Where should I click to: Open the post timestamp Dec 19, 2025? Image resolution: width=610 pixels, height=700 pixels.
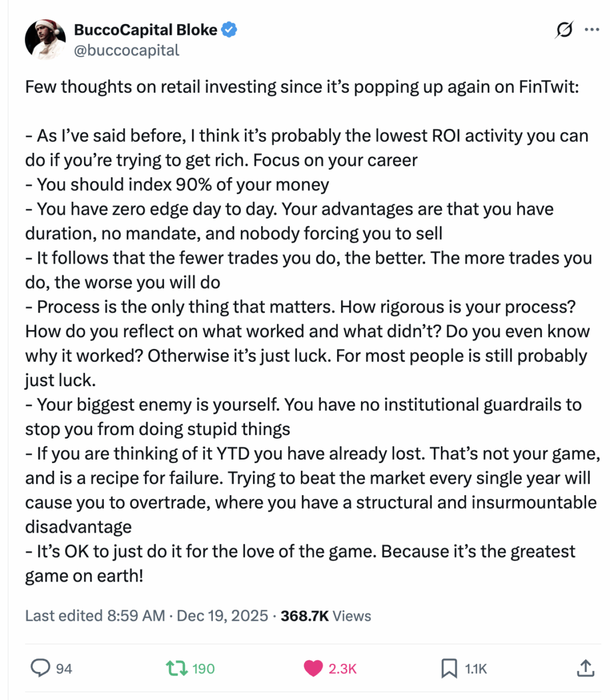(x=222, y=615)
